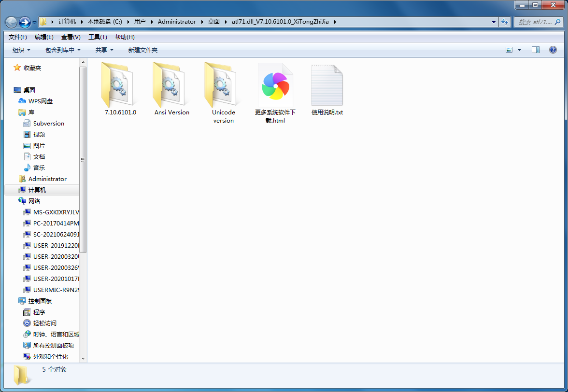Select the WPS网盘 cloud icon
This screenshot has height=392, width=568.
[22, 101]
